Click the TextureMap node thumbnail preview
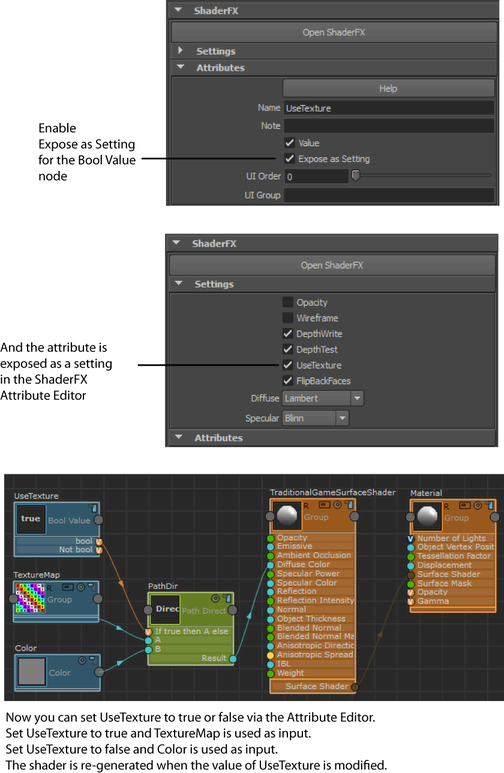The height and width of the screenshot is (773, 504). pos(30,598)
